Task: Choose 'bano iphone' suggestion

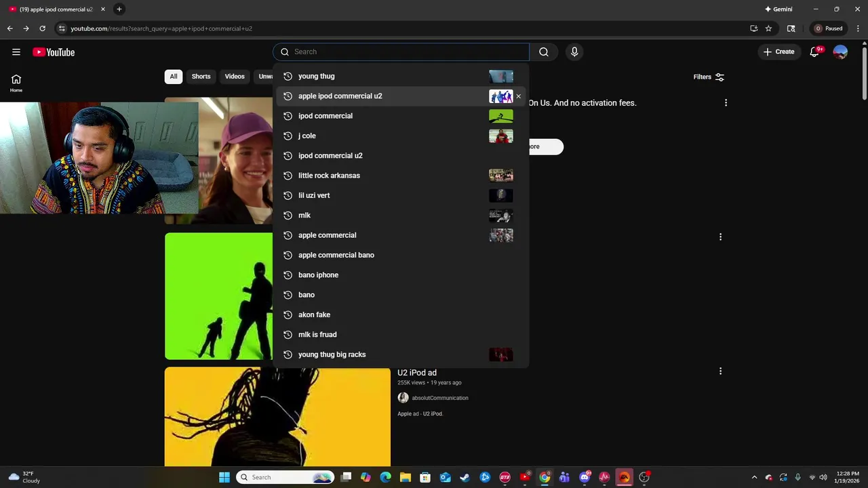Action: pos(401,275)
